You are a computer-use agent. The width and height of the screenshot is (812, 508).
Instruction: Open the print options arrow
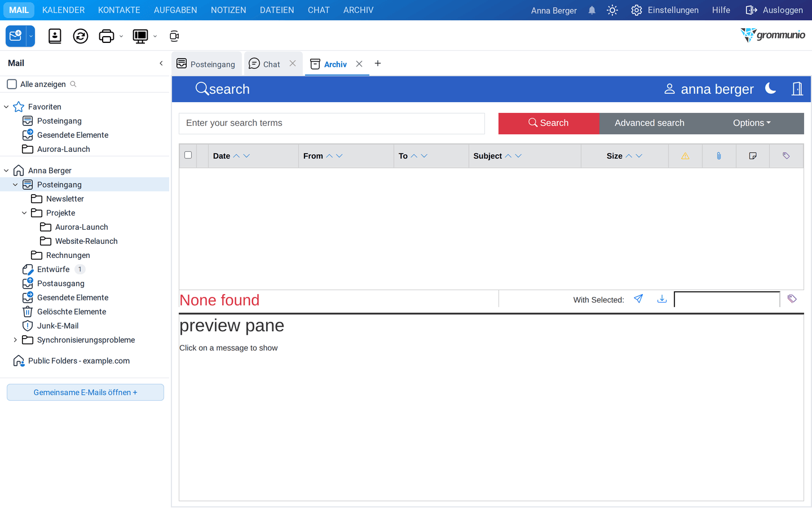click(x=121, y=37)
